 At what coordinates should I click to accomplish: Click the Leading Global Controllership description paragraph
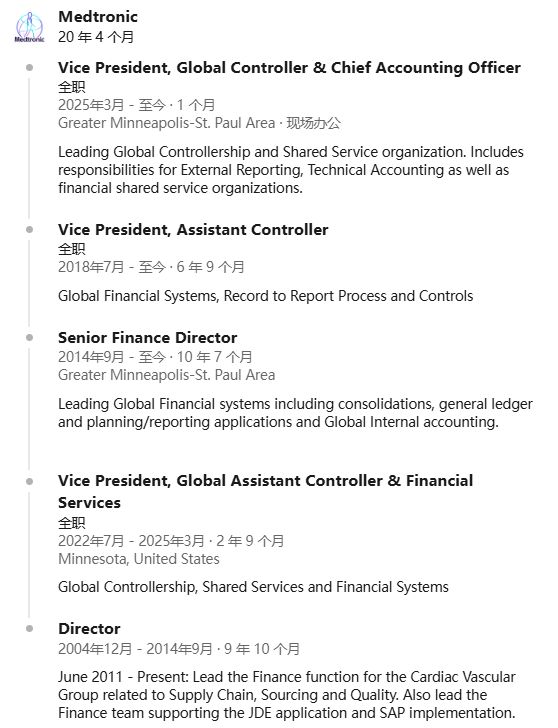tap(291, 170)
